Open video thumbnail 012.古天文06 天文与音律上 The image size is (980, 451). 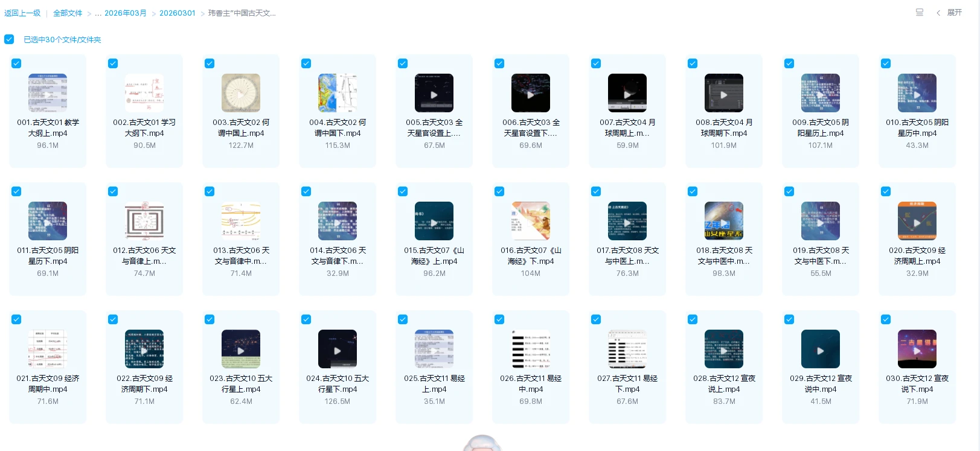pyautogui.click(x=144, y=222)
